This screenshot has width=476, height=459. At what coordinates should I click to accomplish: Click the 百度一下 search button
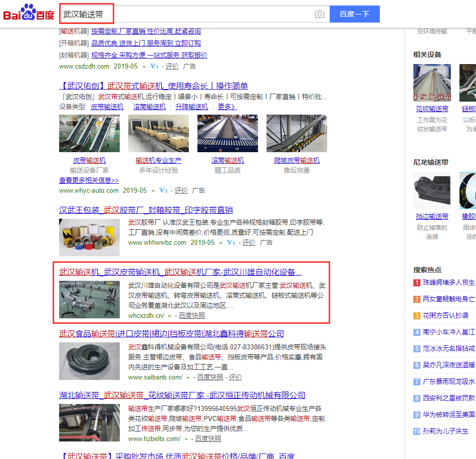pos(355,14)
